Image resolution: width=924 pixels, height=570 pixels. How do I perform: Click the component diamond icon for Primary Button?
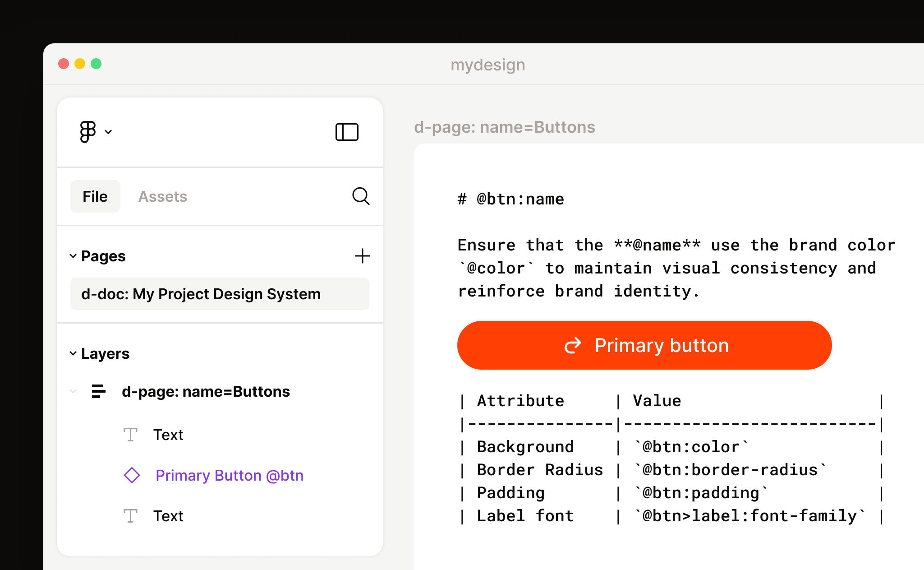pyautogui.click(x=132, y=475)
